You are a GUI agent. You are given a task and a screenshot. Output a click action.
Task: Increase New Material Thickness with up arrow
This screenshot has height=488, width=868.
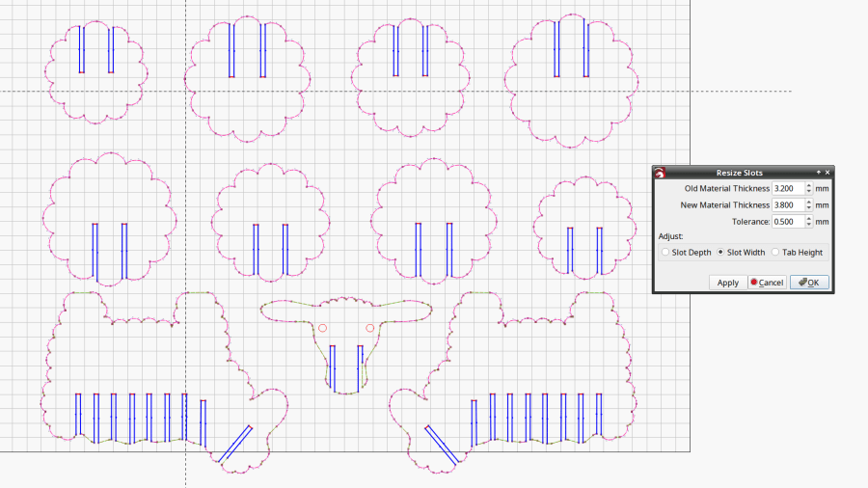(809, 202)
